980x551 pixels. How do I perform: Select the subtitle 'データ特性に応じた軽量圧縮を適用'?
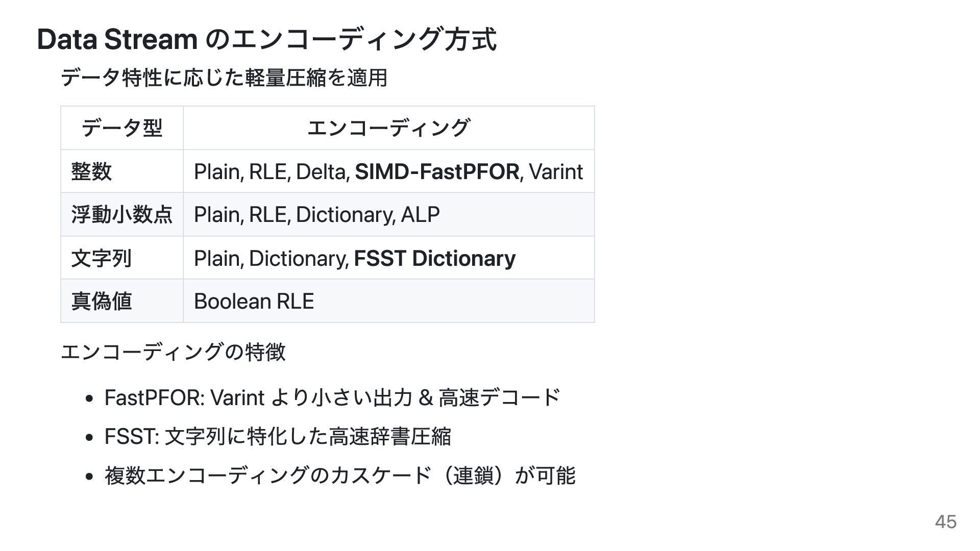224,78
